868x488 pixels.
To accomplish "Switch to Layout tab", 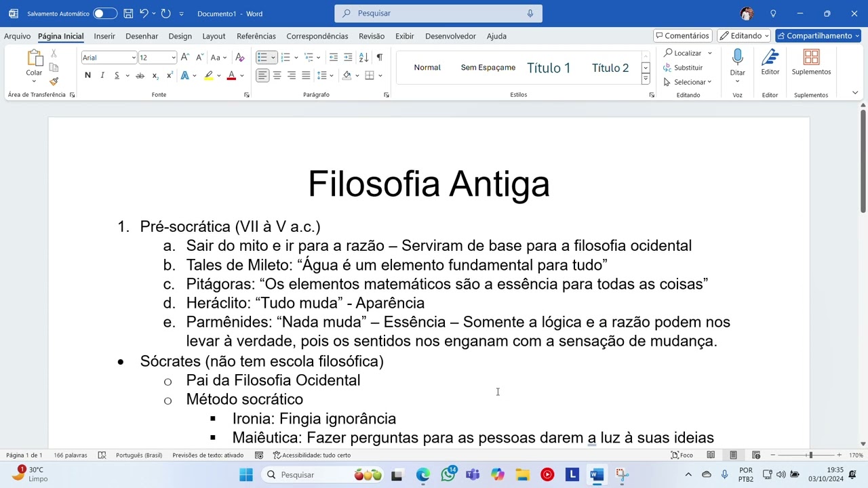I will point(214,36).
